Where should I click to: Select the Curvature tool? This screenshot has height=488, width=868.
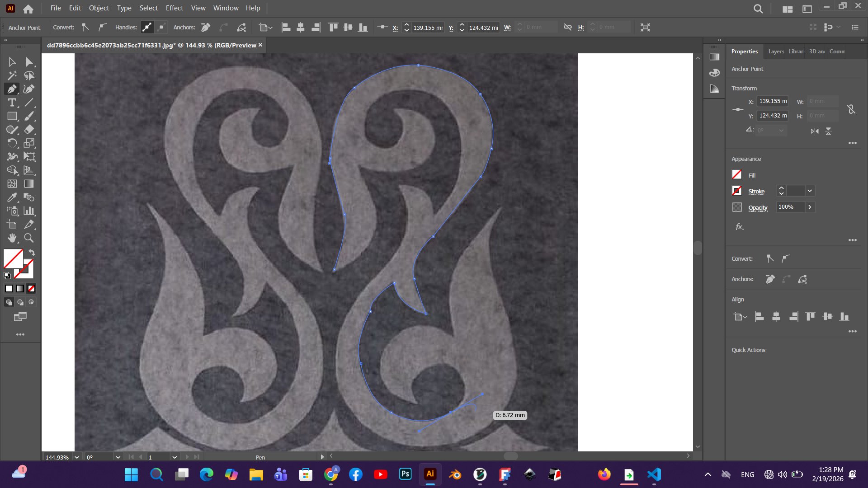tap(29, 89)
